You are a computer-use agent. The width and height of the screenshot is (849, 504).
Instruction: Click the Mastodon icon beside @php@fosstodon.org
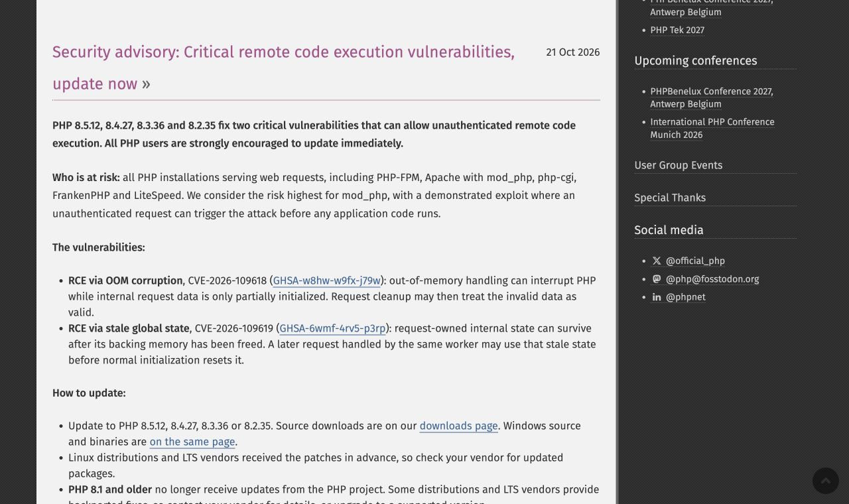point(657,279)
